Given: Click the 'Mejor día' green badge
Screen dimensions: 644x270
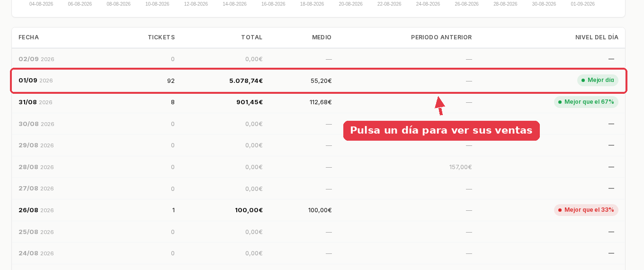Looking at the screenshot, I should click(598, 81).
